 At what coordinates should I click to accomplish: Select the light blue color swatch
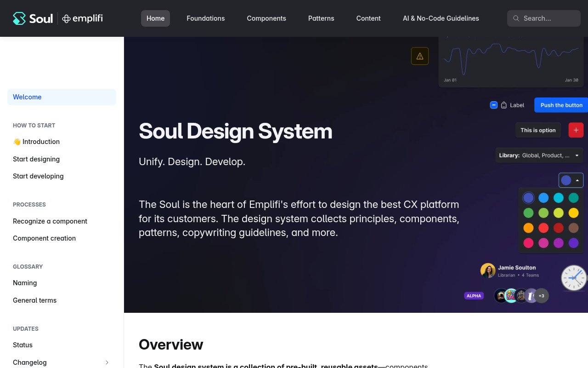click(x=543, y=198)
